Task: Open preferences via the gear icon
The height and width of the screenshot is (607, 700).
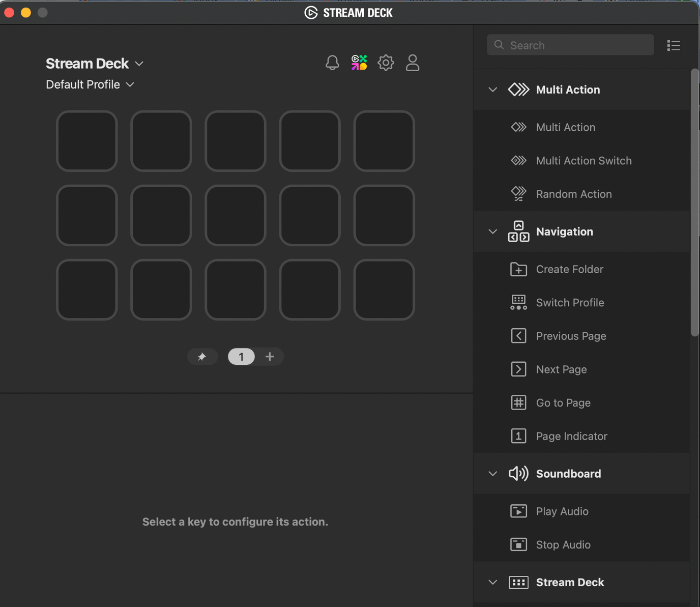Action: click(386, 63)
